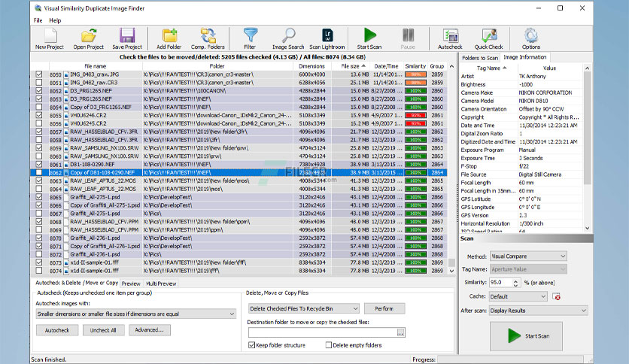Toggle the checkbox for row 8053
The width and height of the screenshot is (629, 364).
click(x=39, y=99)
